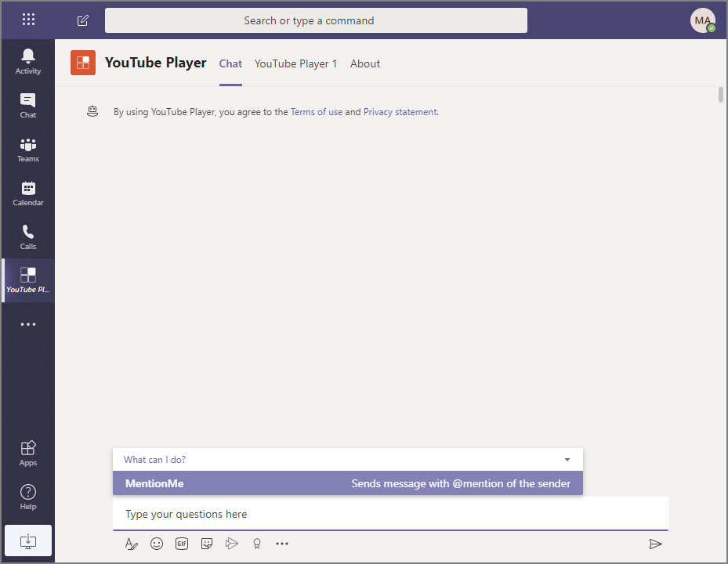Open the GIF picker
Screen dimensions: 728x564
click(x=182, y=544)
